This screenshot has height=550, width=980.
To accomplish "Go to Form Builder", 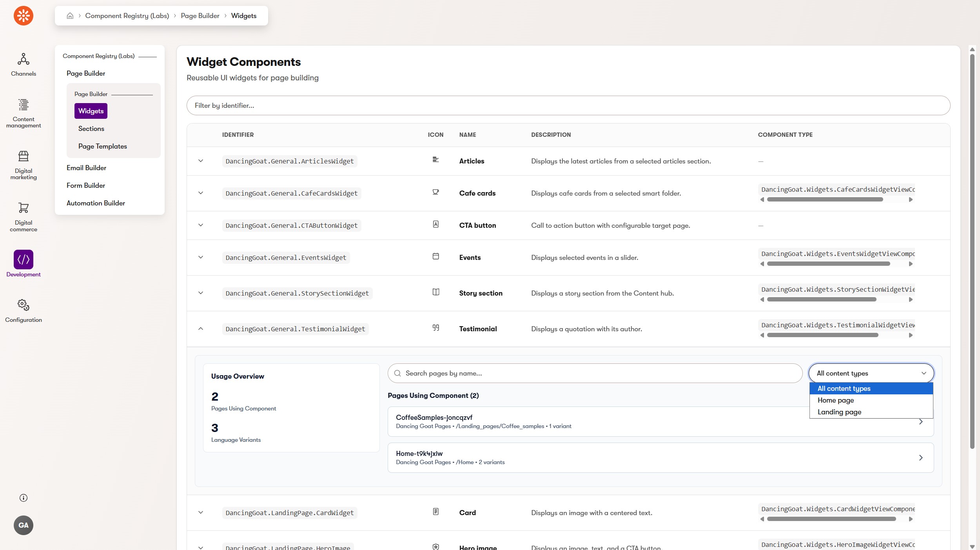I will click(x=86, y=185).
